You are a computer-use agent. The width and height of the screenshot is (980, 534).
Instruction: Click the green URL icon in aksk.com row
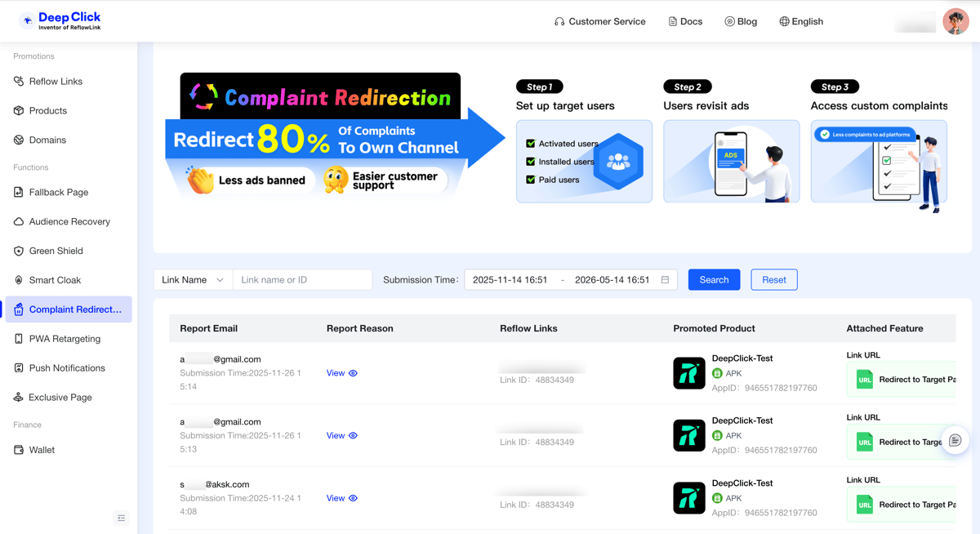tap(865, 505)
